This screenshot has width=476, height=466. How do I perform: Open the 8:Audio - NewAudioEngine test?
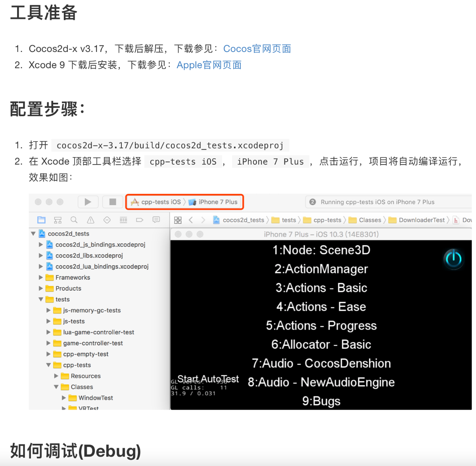321,382
